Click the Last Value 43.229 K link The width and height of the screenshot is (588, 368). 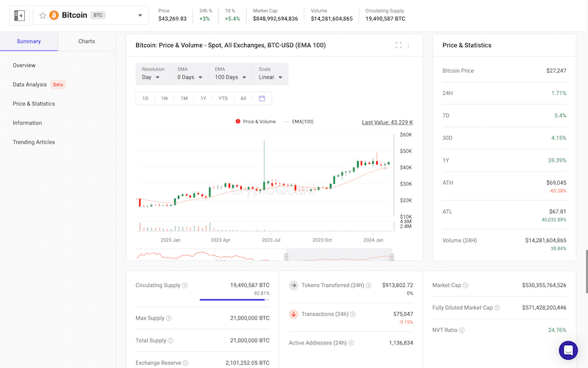(x=387, y=122)
